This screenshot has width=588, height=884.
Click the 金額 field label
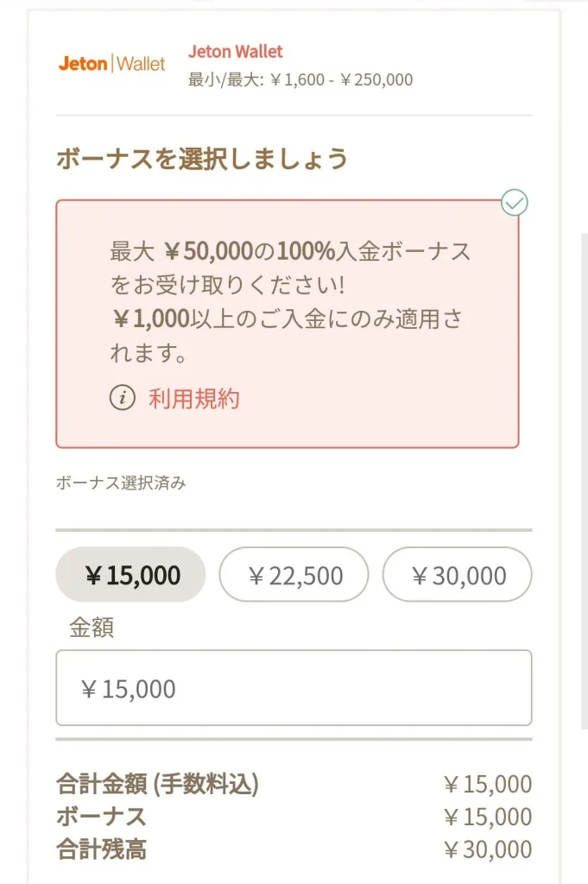[91, 628]
